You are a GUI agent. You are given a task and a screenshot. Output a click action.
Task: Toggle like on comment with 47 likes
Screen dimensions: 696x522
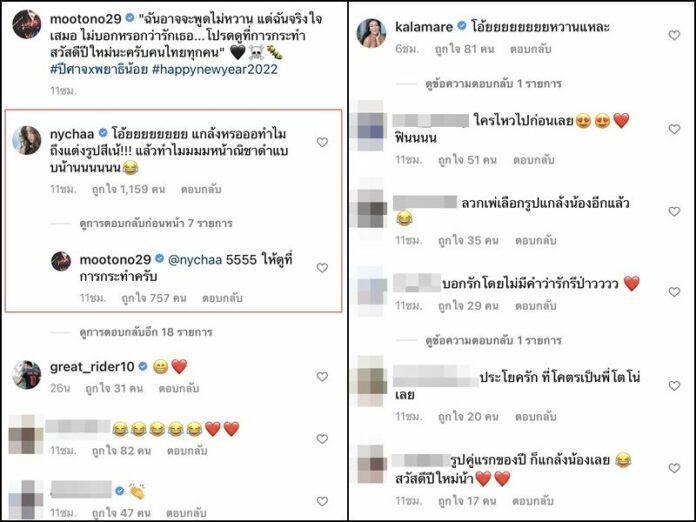tap(322, 501)
